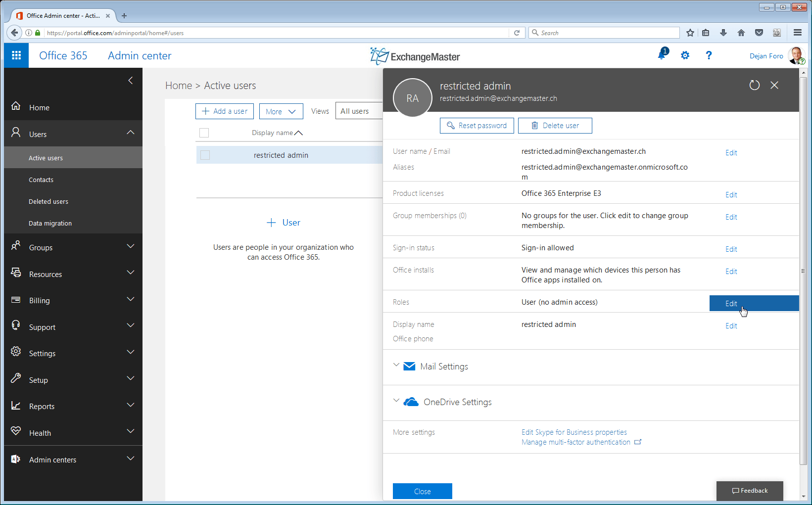Viewport: 812px width, 505px height.
Task: Click the Feedback button
Action: point(750,491)
